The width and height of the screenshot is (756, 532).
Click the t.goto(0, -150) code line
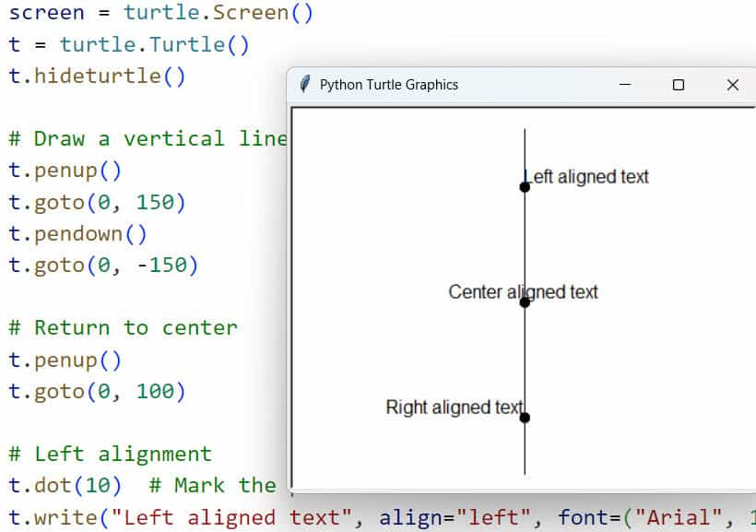[x=103, y=265]
